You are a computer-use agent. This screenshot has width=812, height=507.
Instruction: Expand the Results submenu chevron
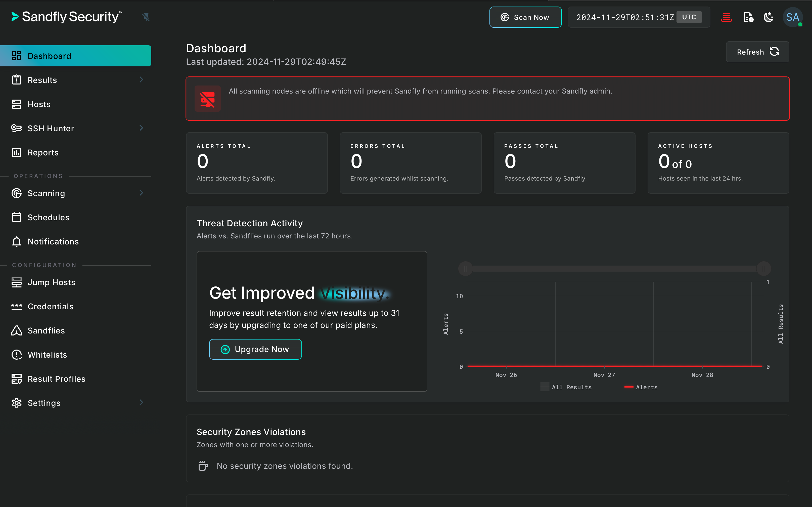coord(141,80)
